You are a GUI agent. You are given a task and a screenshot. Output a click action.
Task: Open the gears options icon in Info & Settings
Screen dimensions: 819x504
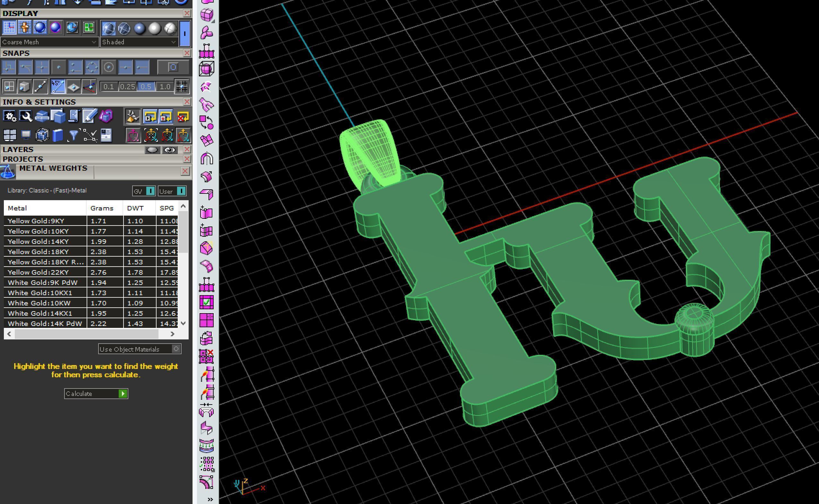[x=10, y=116]
